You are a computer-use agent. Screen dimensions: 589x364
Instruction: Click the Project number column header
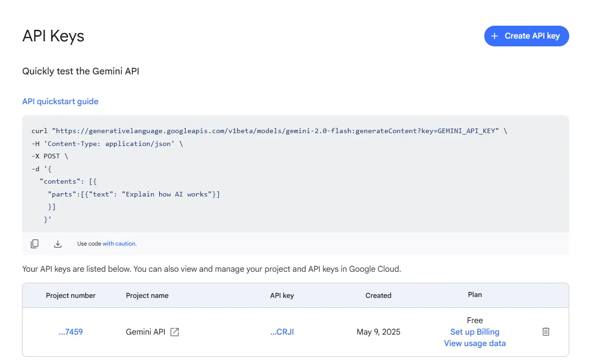tap(71, 296)
